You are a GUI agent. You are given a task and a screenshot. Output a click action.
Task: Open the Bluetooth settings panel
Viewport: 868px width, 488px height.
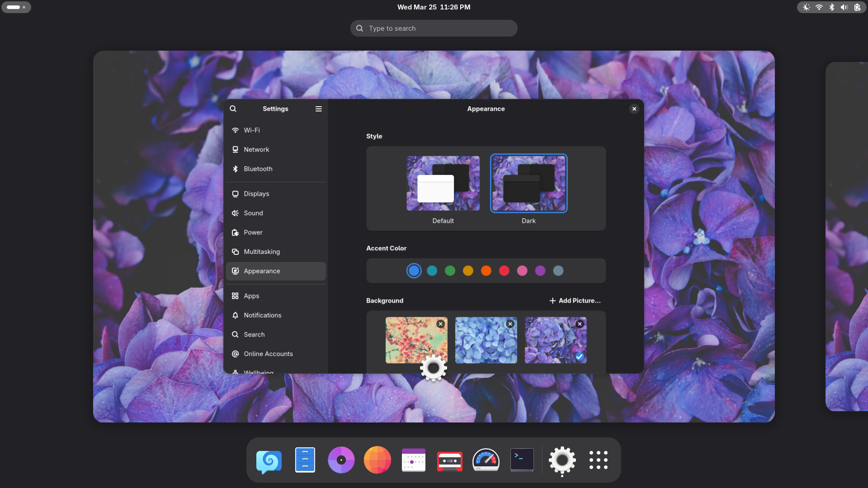pyautogui.click(x=258, y=169)
